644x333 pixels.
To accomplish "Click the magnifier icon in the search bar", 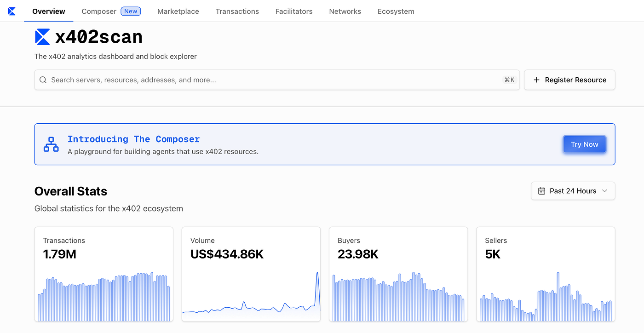I will [x=43, y=80].
